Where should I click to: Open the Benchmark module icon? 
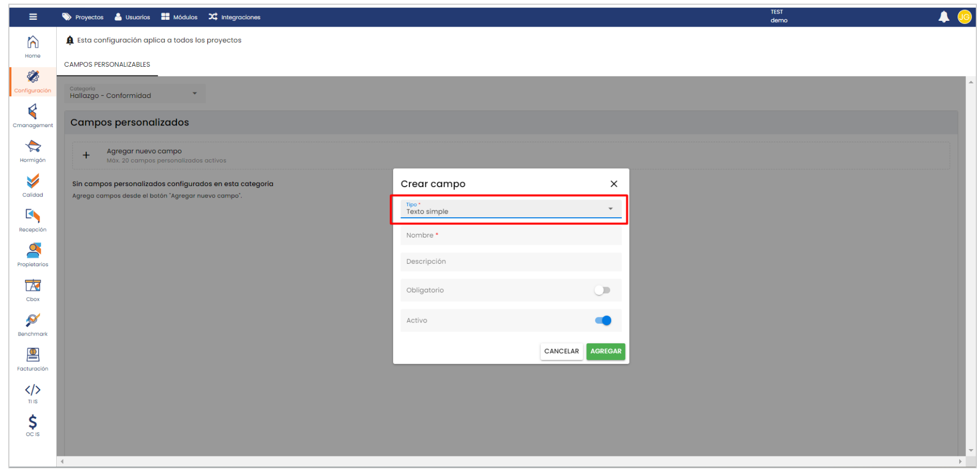coord(32,324)
